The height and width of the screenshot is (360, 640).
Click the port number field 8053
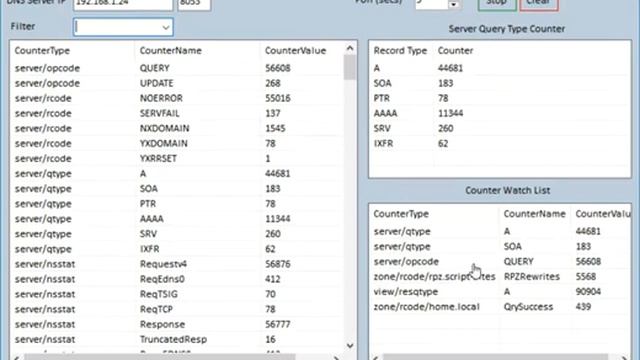pos(194,4)
